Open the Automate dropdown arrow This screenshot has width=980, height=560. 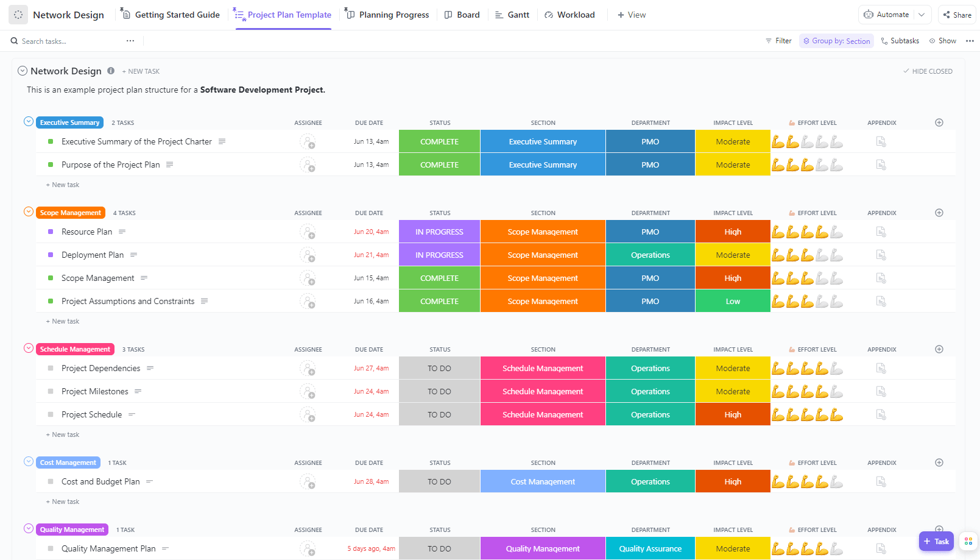(922, 14)
